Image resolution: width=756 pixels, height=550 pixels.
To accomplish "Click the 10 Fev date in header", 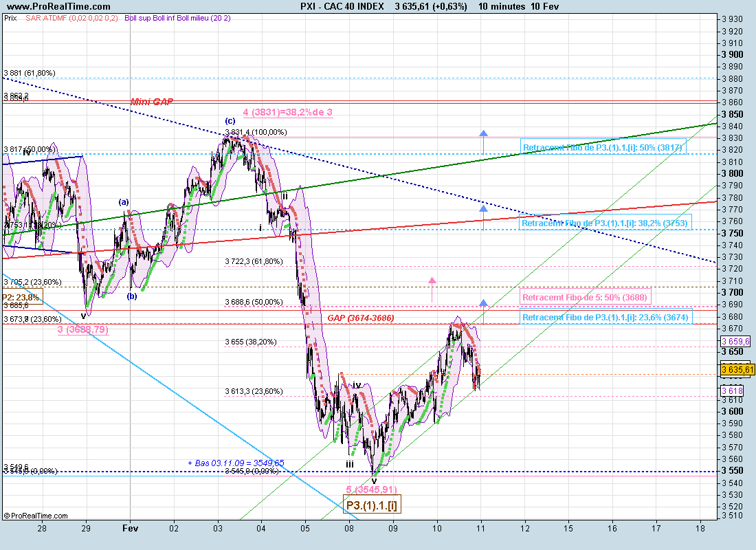I will tap(544, 6).
